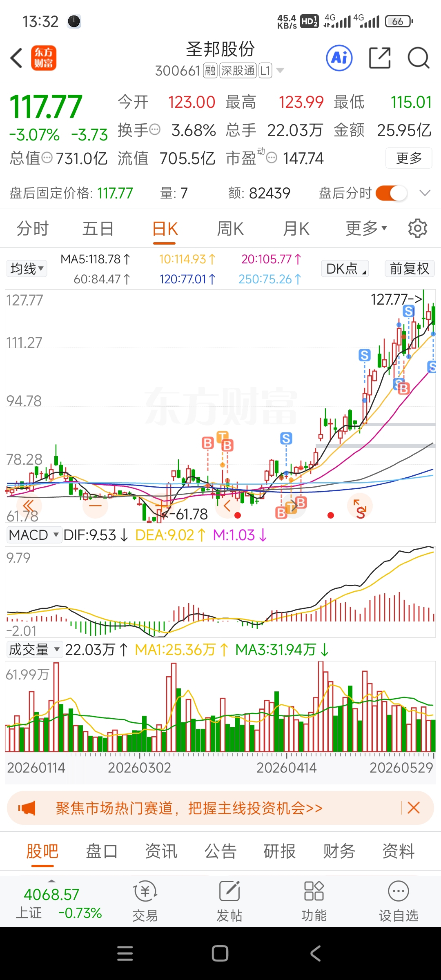The image size is (441, 980).
Task: Open the 财务 tab
Action: coord(339,851)
